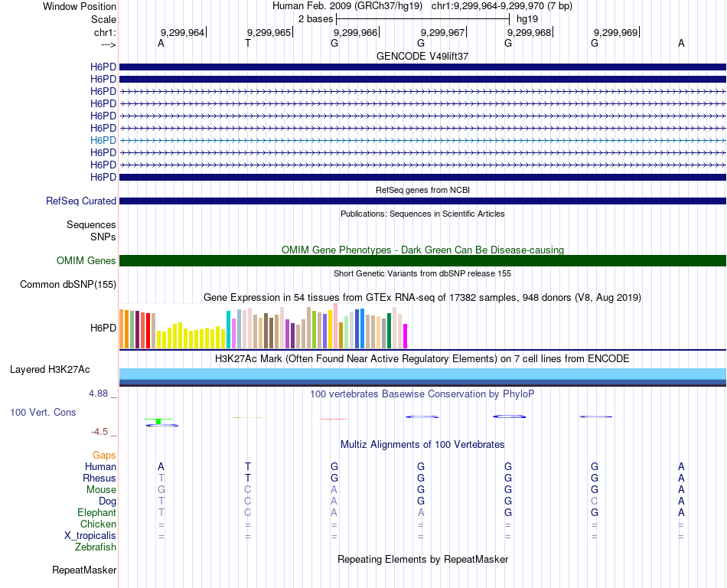Select the Zebrafish species label
This screenshot has width=727, height=588.
click(x=96, y=547)
